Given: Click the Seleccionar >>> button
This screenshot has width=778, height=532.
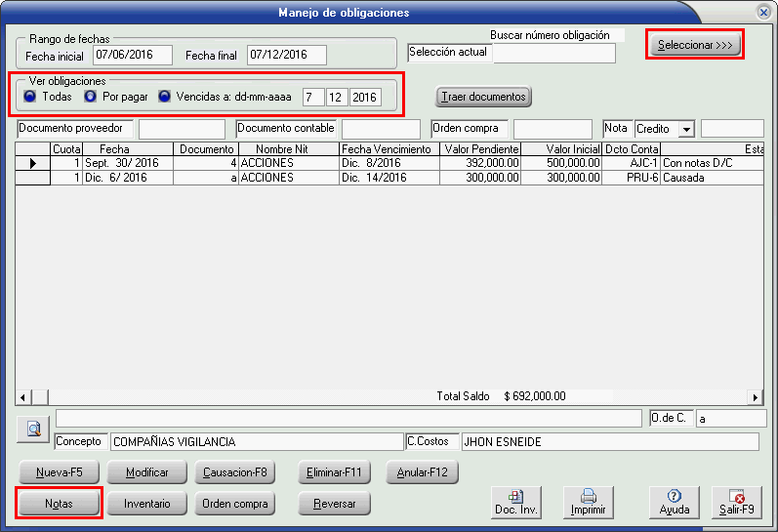Looking at the screenshot, I should (x=695, y=45).
